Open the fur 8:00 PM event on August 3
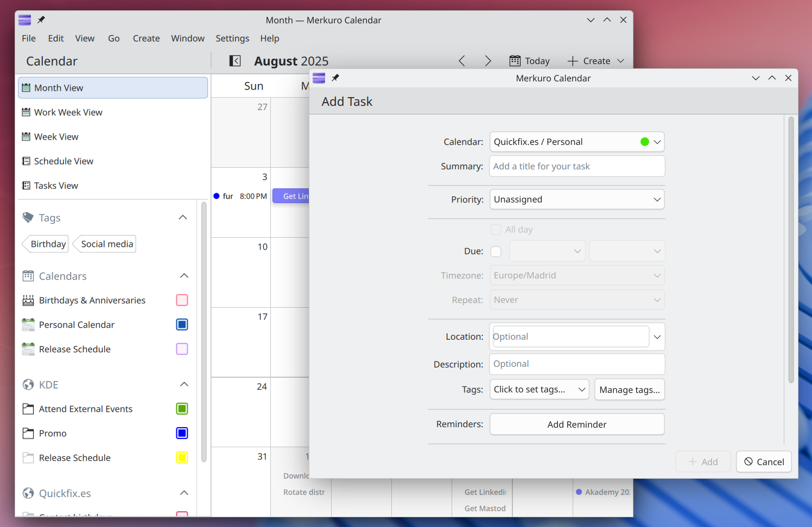This screenshot has width=812, height=527. coord(240,196)
